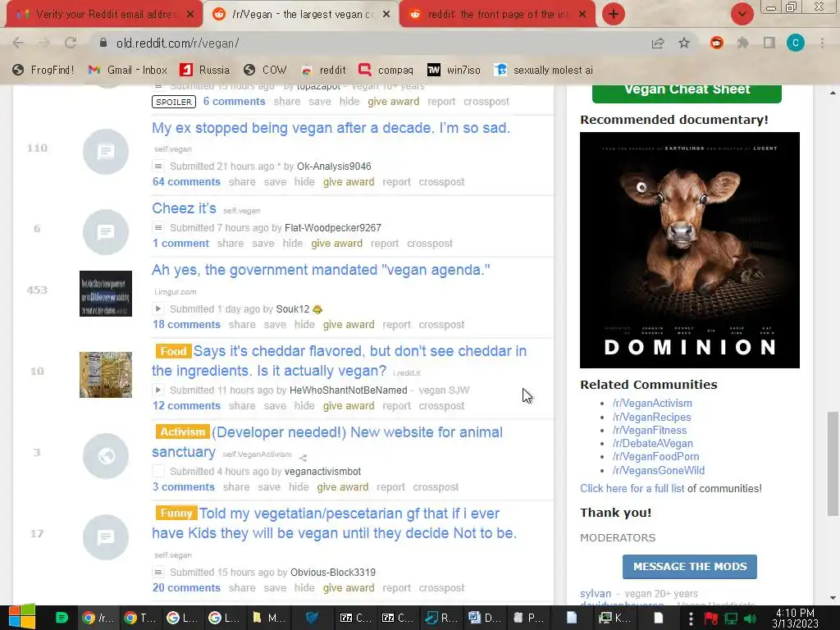
Task: Expand text of 'Cheez it's' post
Action: coord(158,228)
